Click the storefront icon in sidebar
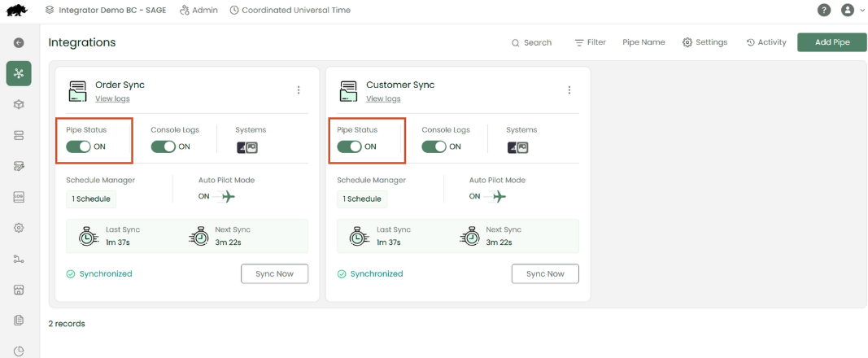Screen dimensions: 868x358 19,290
